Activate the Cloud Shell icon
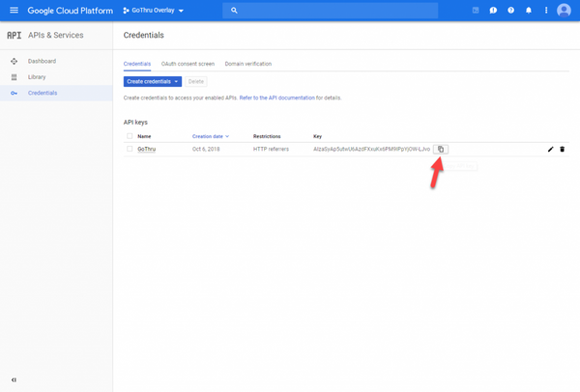The image size is (580, 392). coord(476,11)
